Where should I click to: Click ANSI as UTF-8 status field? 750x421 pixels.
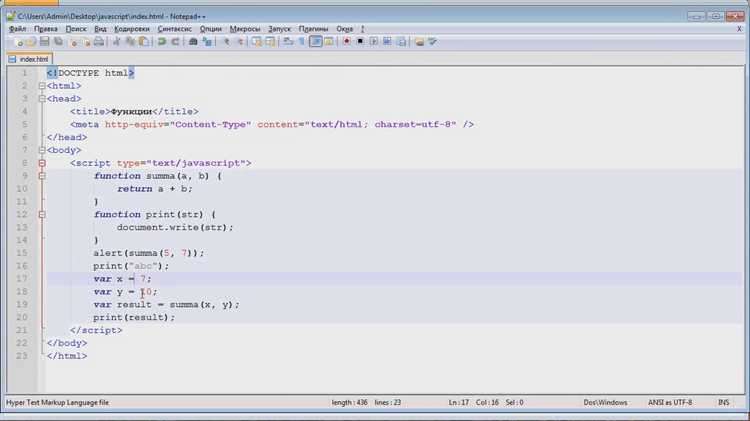pos(670,403)
